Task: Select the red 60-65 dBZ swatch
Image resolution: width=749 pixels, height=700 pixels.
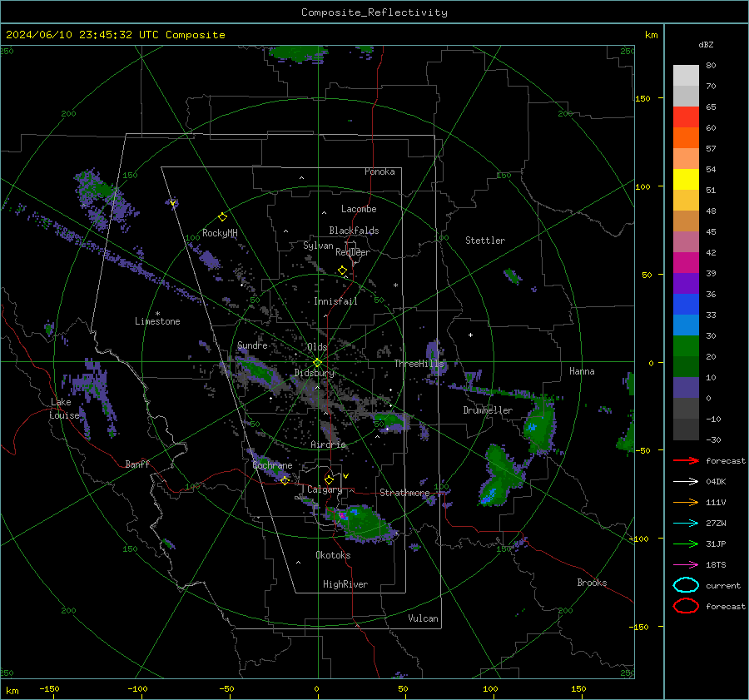Action: point(686,117)
